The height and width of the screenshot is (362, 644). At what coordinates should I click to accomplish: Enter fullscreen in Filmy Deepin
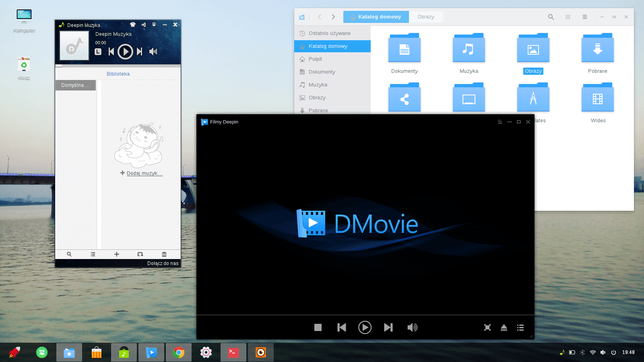point(487,327)
